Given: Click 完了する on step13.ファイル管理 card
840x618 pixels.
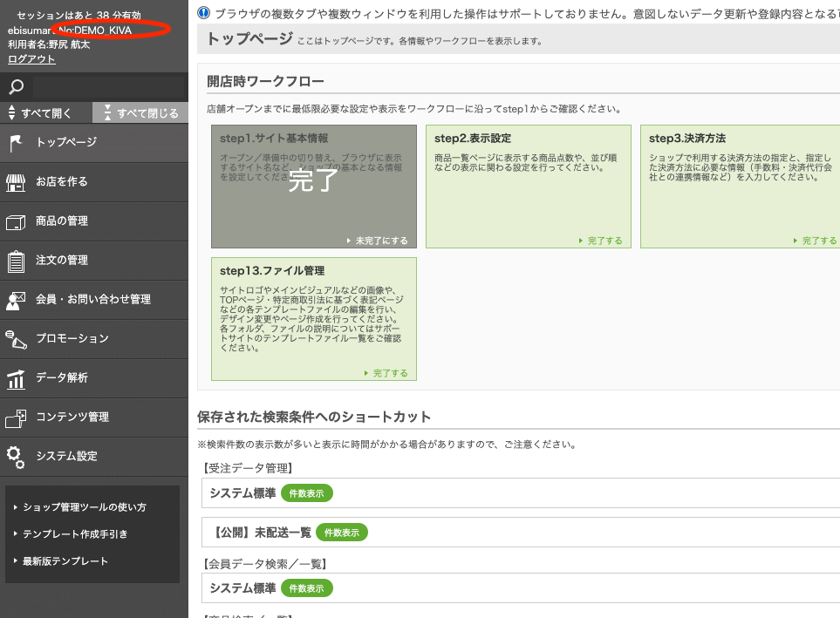Looking at the screenshot, I should tap(386, 373).
